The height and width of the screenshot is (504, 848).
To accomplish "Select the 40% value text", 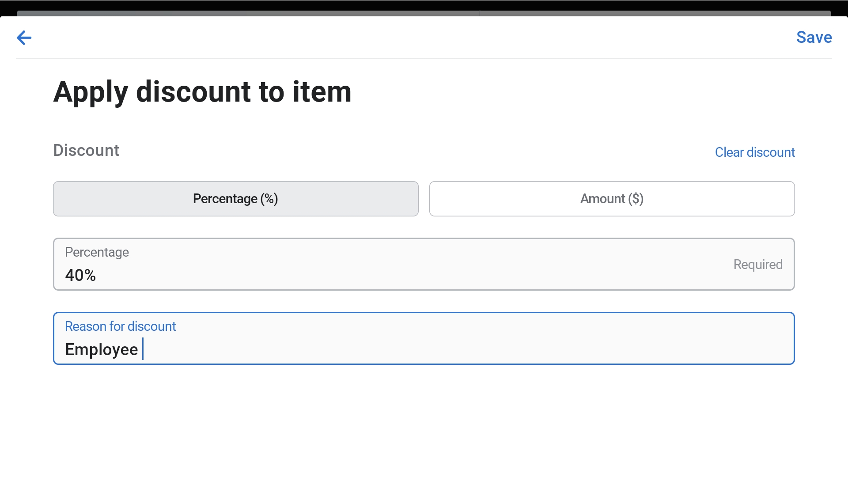I will (80, 275).
